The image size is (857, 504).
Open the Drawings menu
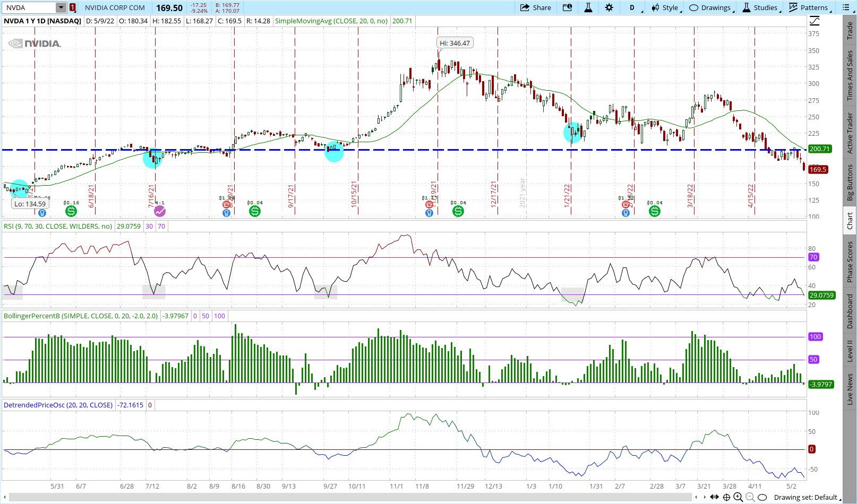710,7
